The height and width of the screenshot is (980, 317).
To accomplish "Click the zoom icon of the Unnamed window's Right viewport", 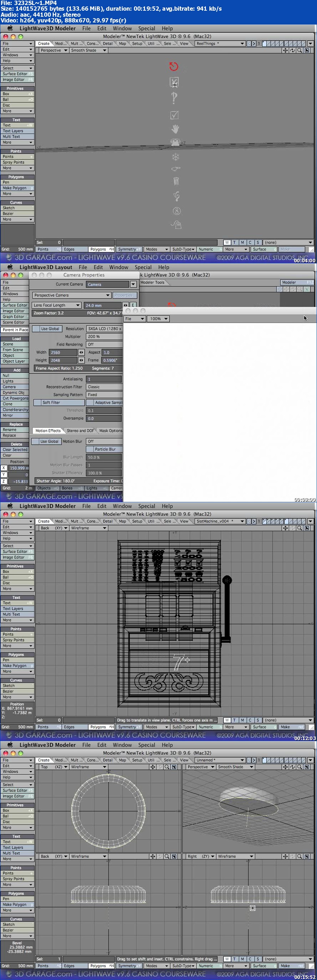I will [x=300, y=856].
